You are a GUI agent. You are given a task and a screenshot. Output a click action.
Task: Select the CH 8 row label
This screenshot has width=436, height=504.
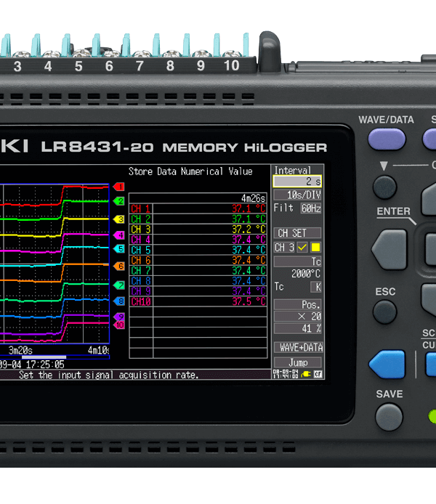tap(141, 281)
